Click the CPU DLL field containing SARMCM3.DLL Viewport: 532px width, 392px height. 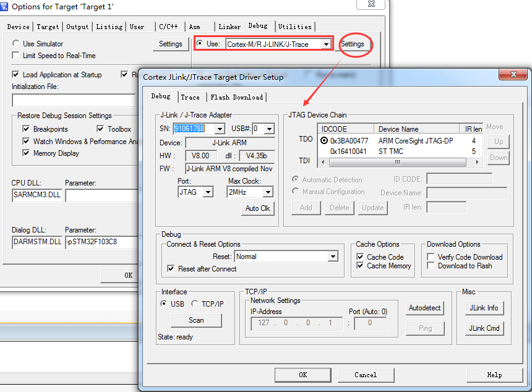coord(37,195)
